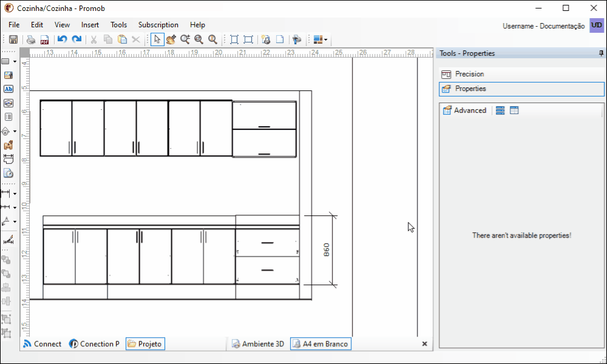The width and height of the screenshot is (607, 364).
Task: Open the Insert menu
Action: 90,25
